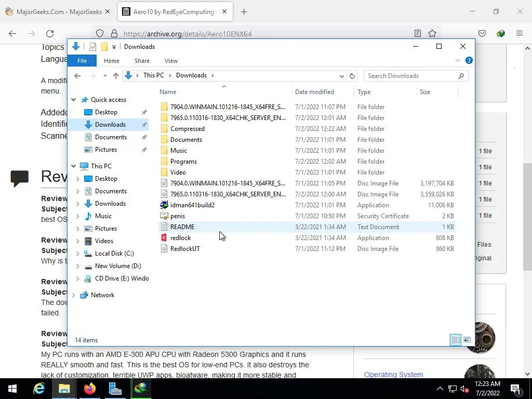Select the Video folder icon

(164, 172)
